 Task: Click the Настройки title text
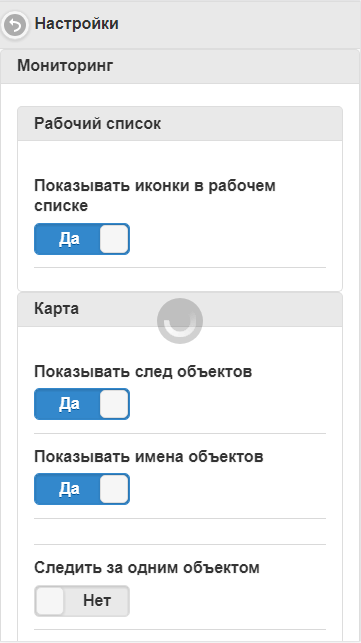click(77, 24)
